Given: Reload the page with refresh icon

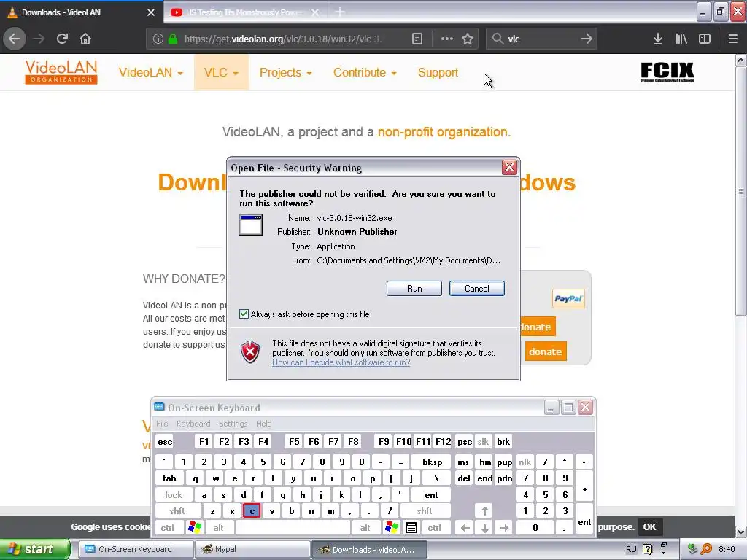Looking at the screenshot, I should pyautogui.click(x=62, y=39).
